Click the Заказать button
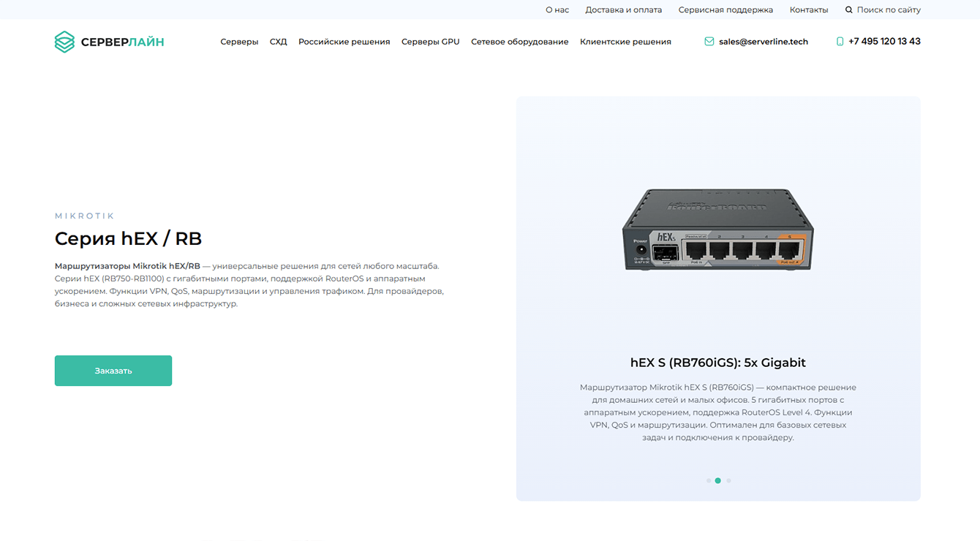The image size is (980, 541). (113, 371)
